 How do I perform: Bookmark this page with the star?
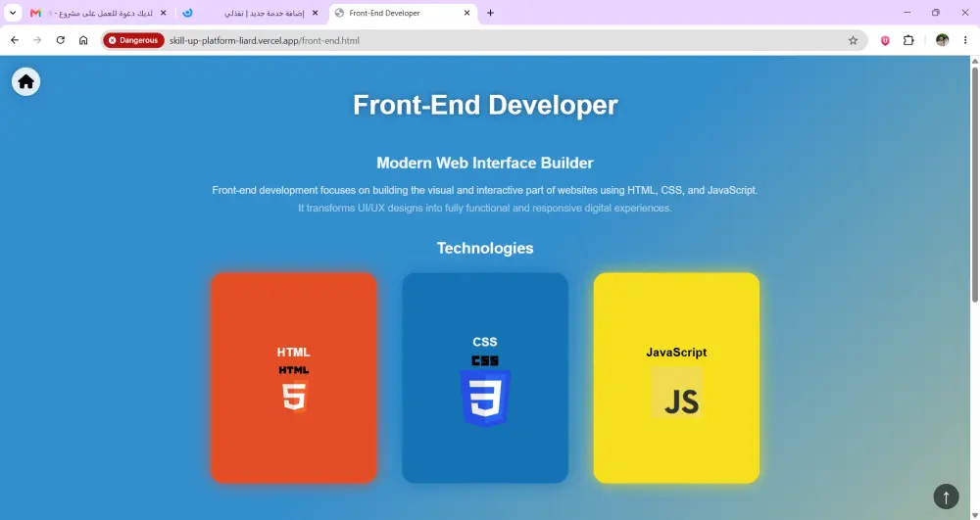pos(854,40)
